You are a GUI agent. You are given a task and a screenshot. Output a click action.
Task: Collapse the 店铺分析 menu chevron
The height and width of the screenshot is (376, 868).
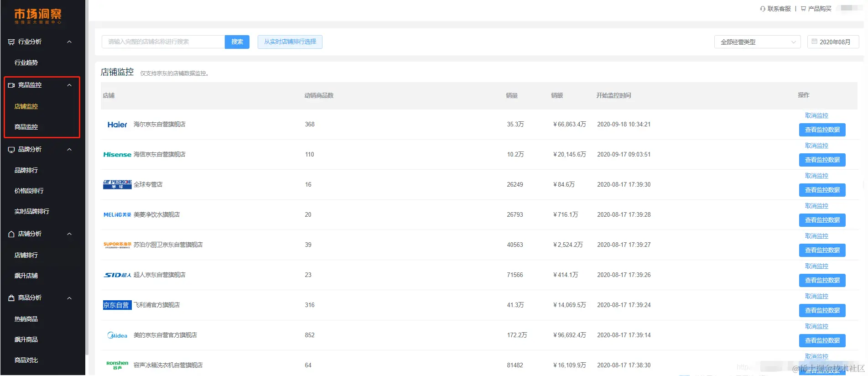[69, 234]
